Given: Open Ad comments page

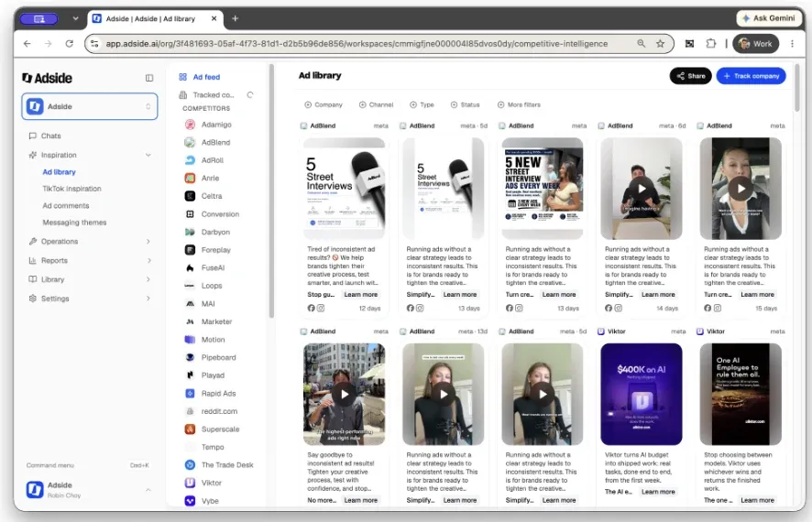Looking at the screenshot, I should click(66, 206).
